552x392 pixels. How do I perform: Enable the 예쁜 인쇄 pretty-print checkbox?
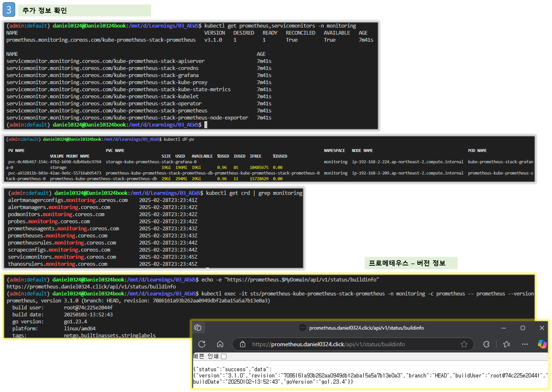pos(224,356)
